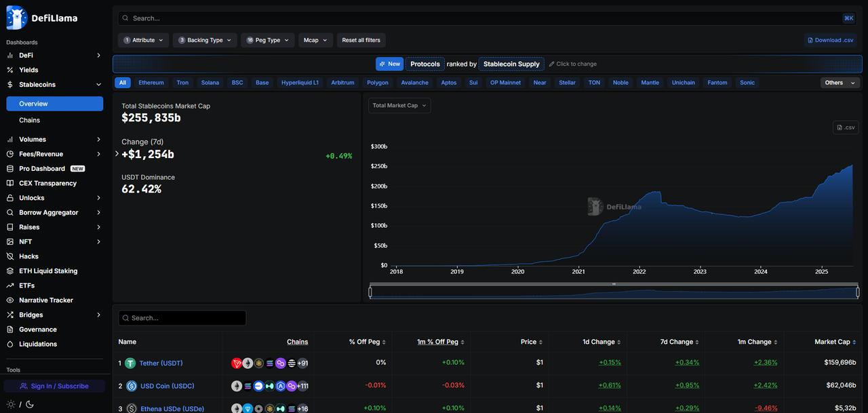
Task: Focus the top global search field
Action: [488, 18]
